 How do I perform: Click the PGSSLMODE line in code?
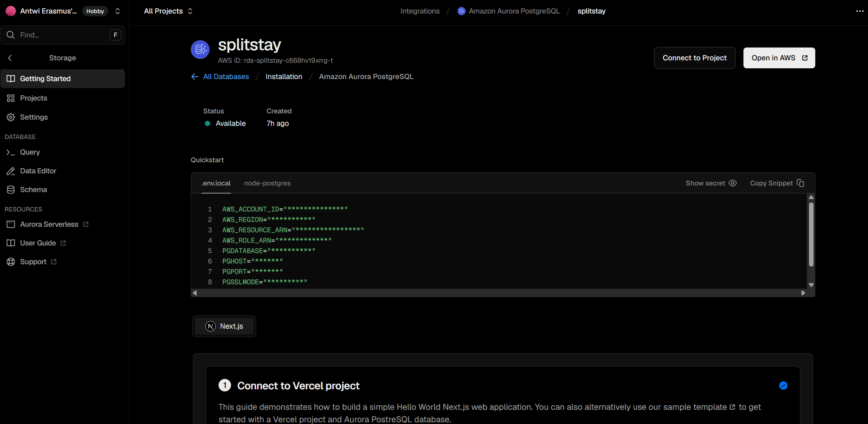coord(265,282)
